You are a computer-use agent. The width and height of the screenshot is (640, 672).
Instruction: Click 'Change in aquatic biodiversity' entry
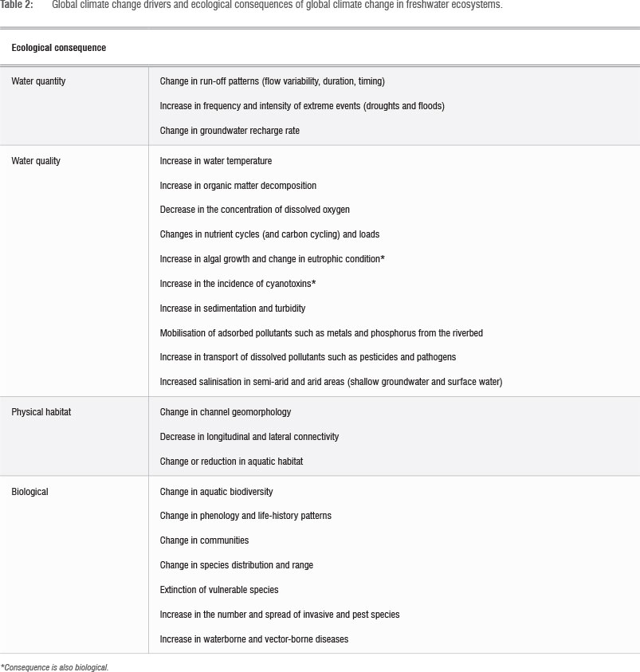click(216, 492)
